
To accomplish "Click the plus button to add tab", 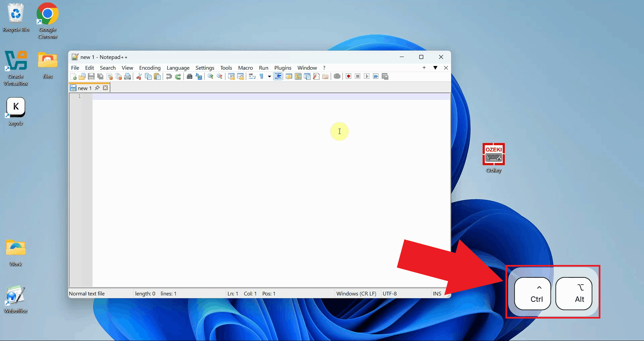I will [424, 68].
